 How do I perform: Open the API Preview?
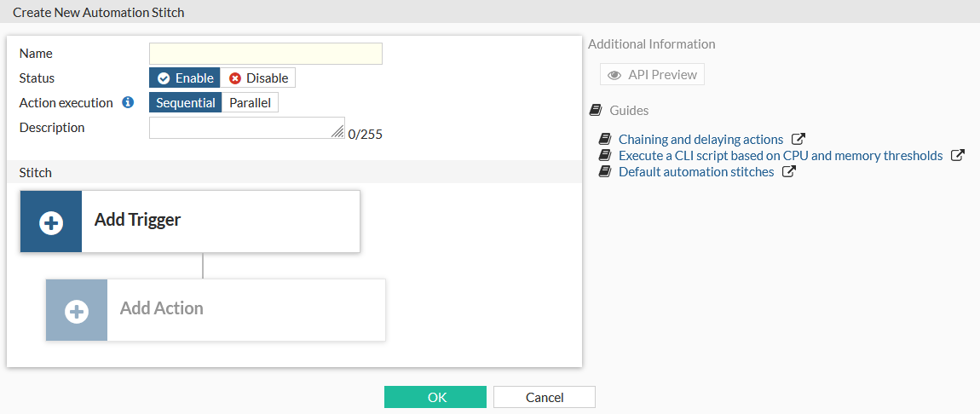click(x=652, y=75)
